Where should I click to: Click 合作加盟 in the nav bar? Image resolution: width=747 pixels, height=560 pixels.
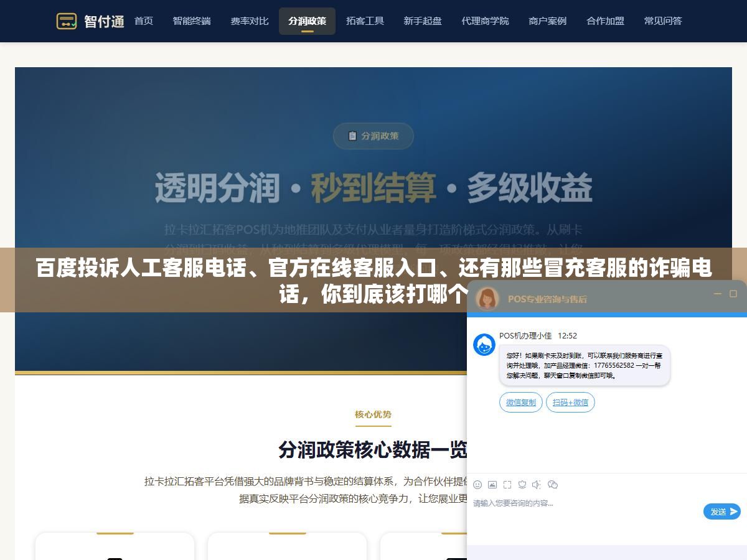605,21
